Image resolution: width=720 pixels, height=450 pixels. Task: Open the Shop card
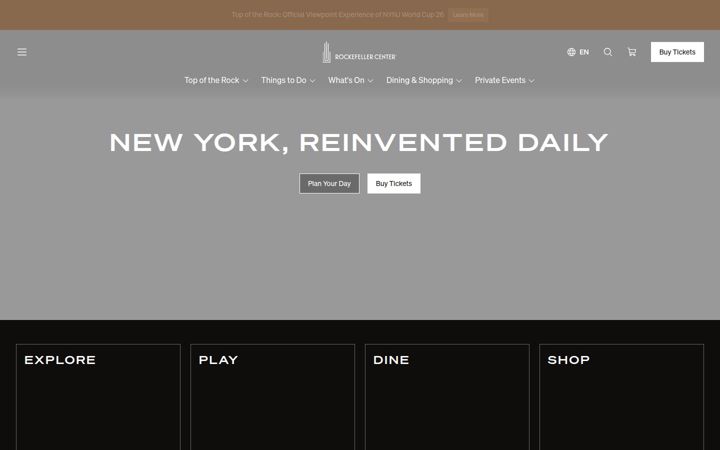tap(622, 397)
